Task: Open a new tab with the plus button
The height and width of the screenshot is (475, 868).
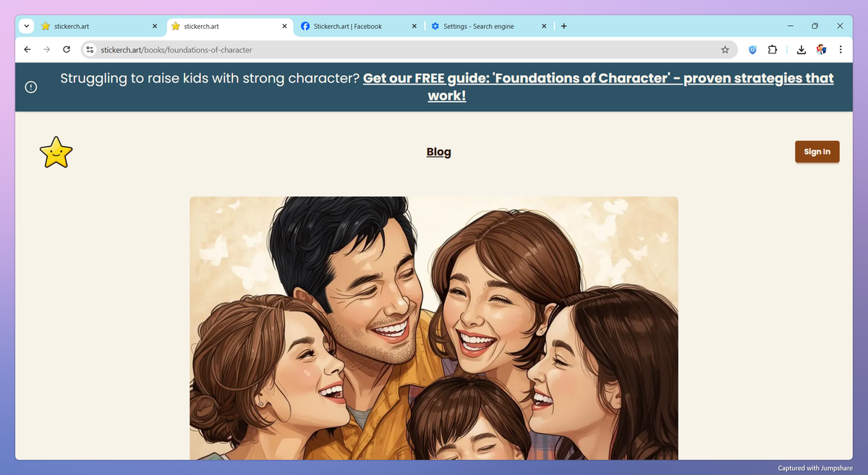Action: click(x=564, y=26)
